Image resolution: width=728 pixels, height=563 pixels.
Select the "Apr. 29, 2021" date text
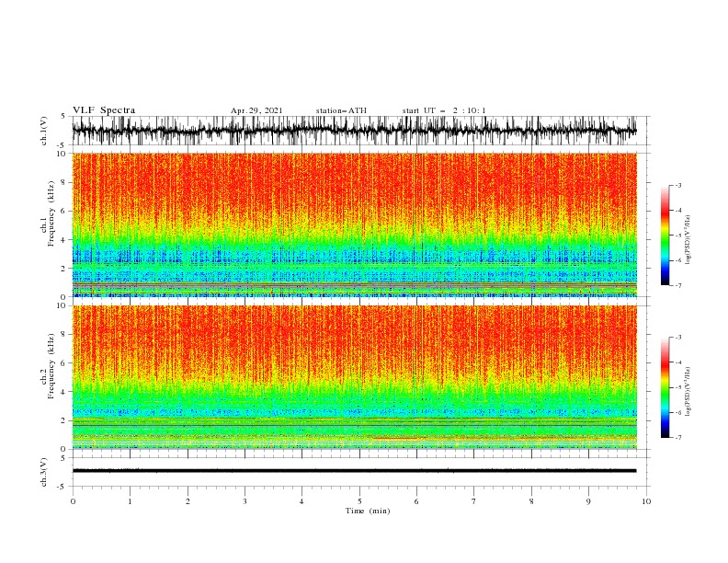tap(256, 110)
